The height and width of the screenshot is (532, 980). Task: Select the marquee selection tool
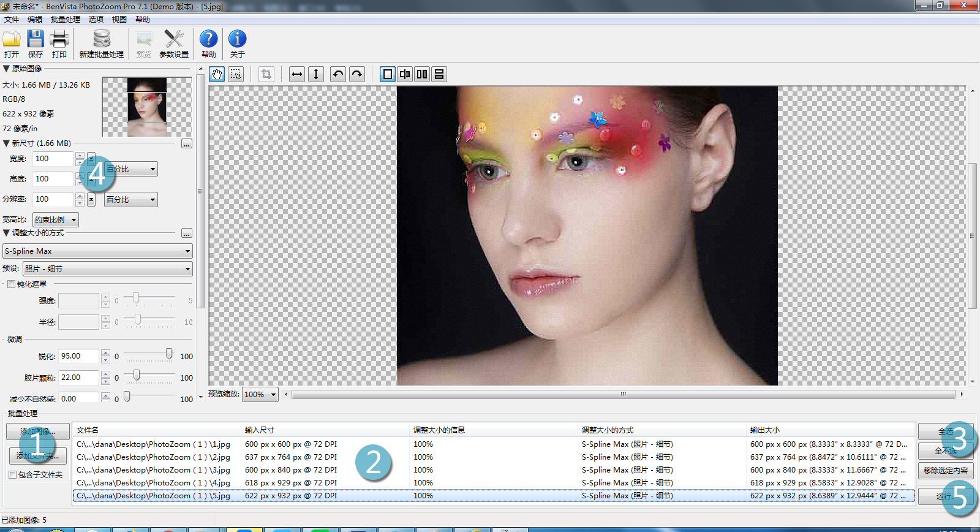pos(236,75)
